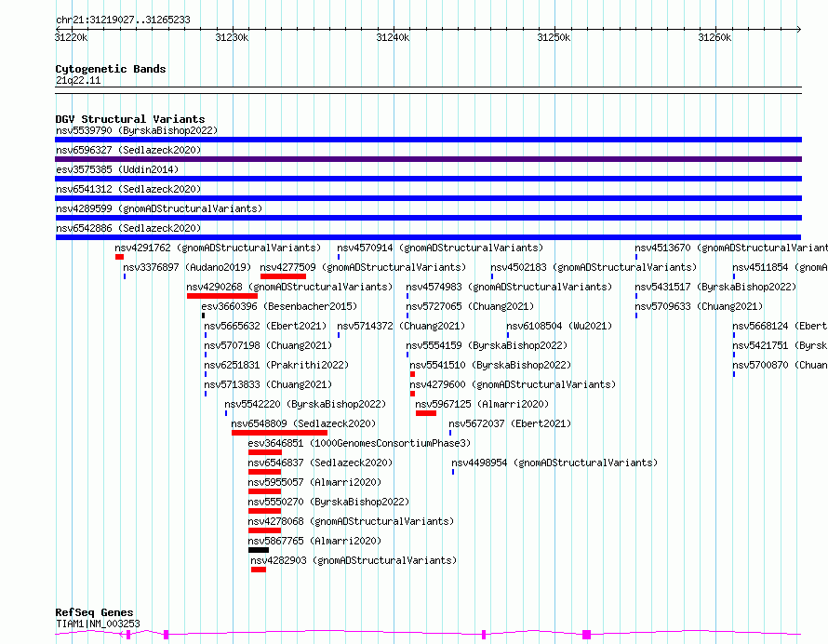This screenshot has width=828, height=644.
Task: Select nsv6108504 (Wu2021) label
Action: (x=559, y=326)
